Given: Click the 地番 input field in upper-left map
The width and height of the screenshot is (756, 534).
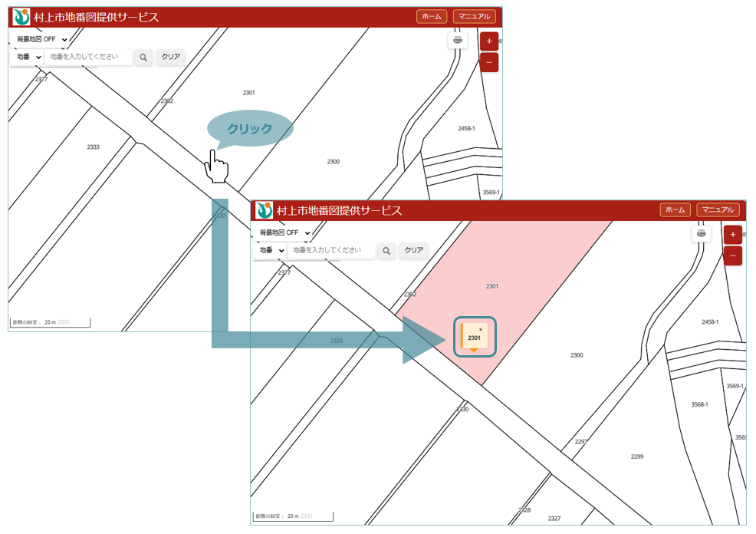Looking at the screenshot, I should 87,57.
